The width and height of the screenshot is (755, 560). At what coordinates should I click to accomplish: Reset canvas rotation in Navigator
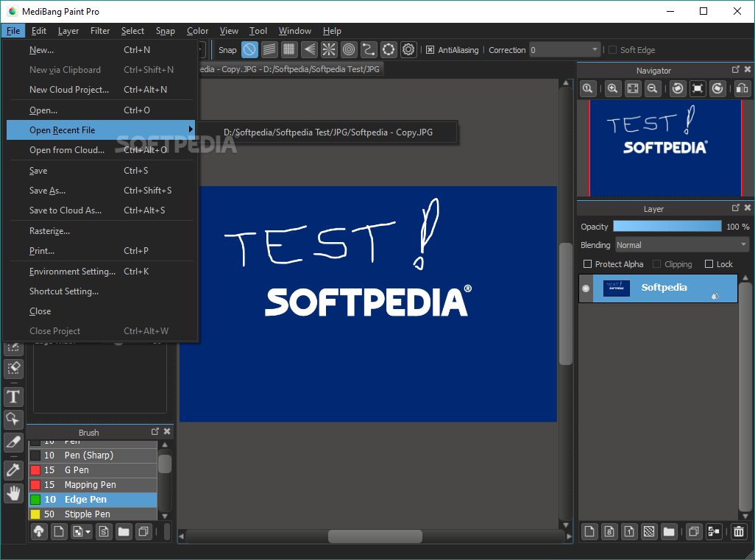point(697,88)
